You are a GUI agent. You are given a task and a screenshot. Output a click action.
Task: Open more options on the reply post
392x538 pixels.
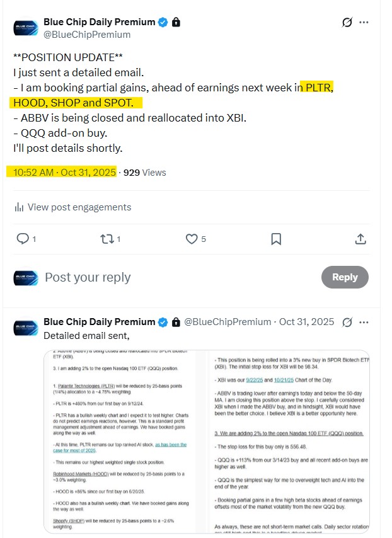tap(364, 322)
